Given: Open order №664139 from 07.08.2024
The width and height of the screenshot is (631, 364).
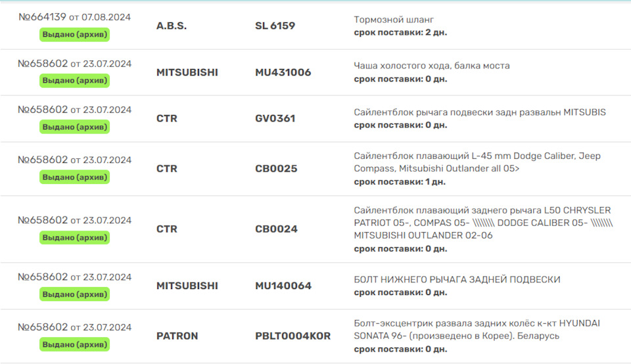Looking at the screenshot, I should point(42,17).
